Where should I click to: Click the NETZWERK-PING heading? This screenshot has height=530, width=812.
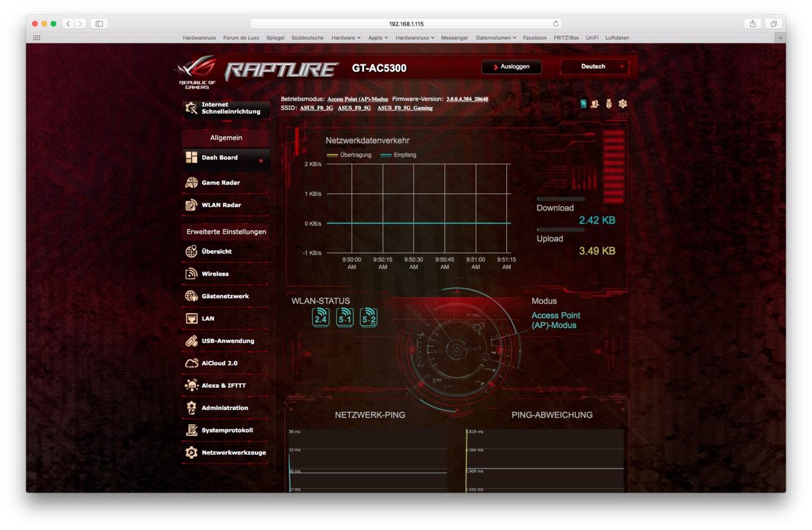pyautogui.click(x=370, y=415)
